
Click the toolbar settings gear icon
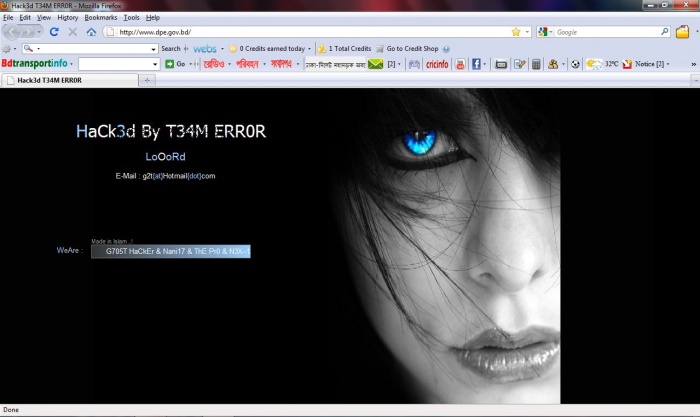coord(6,49)
